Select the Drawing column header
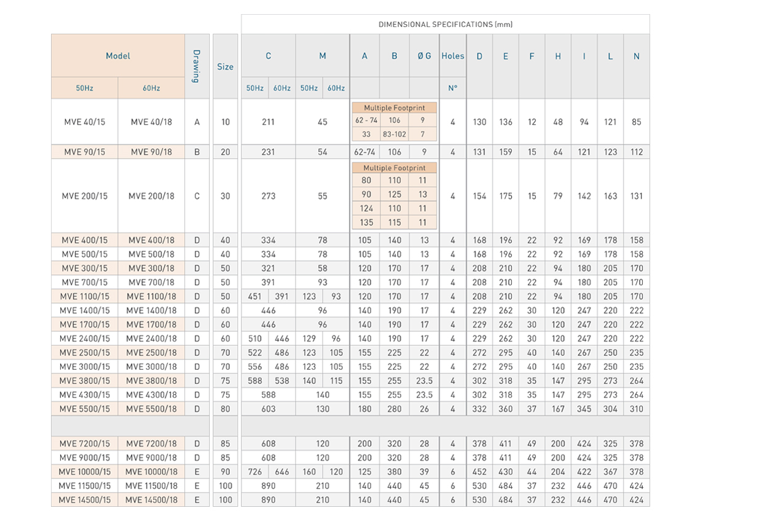 coord(197,66)
